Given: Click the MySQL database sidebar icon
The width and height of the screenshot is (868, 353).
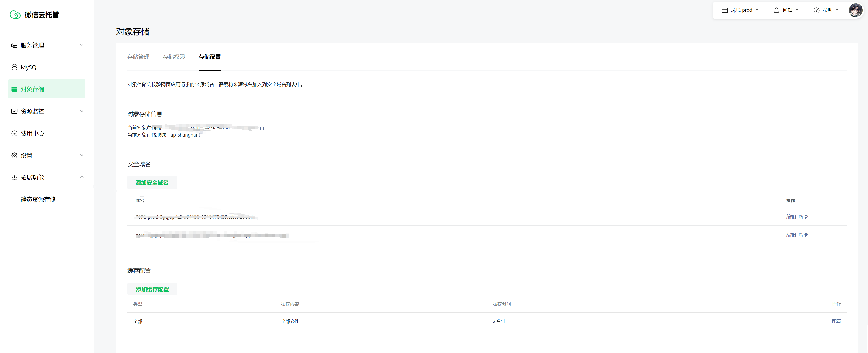Looking at the screenshot, I should [14, 67].
